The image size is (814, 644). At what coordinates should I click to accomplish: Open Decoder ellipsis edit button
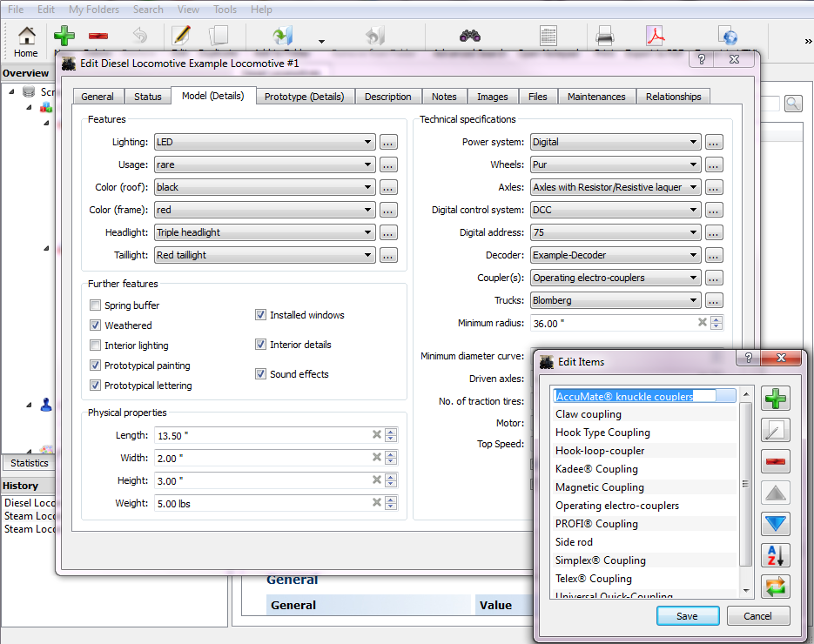[x=714, y=255]
